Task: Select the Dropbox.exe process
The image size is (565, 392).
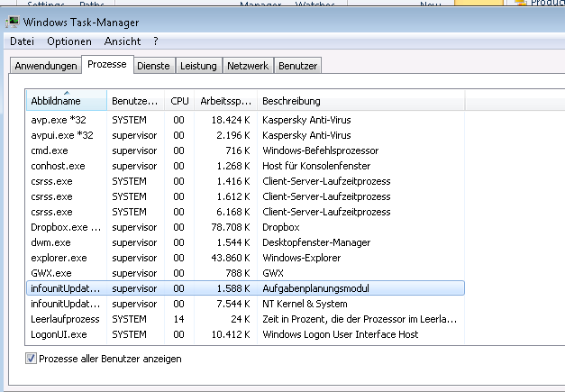Action: click(245, 227)
